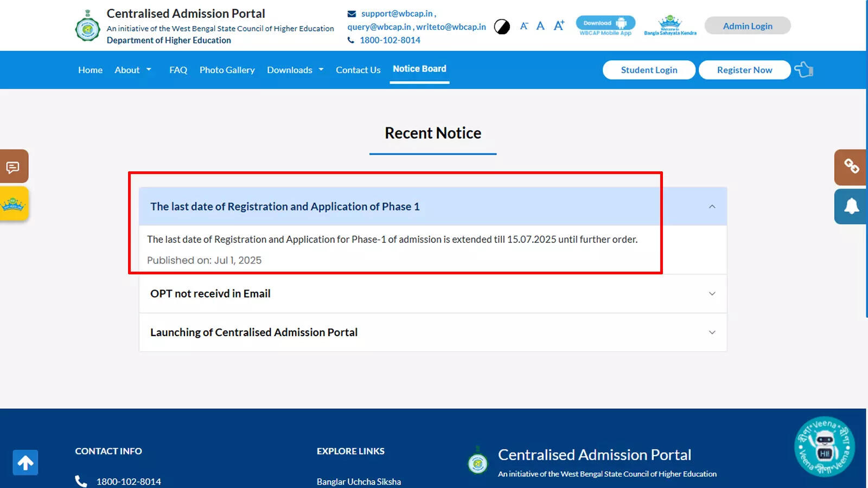Click the Recent Notice heading
This screenshot has width=868, height=488.
(433, 133)
